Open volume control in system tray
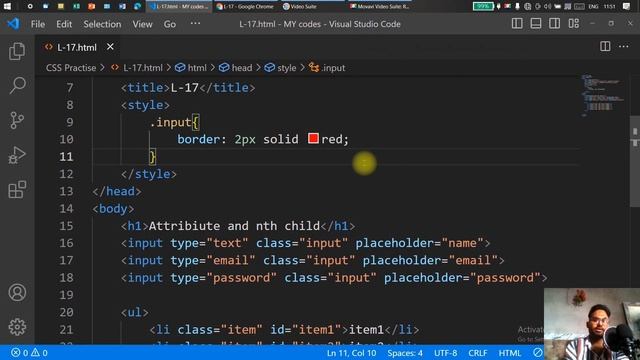640x360 pixels. pyautogui.click(x=548, y=6)
